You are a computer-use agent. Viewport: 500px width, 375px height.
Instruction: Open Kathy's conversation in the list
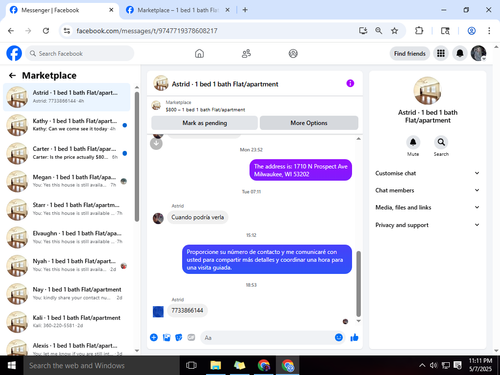click(x=67, y=125)
